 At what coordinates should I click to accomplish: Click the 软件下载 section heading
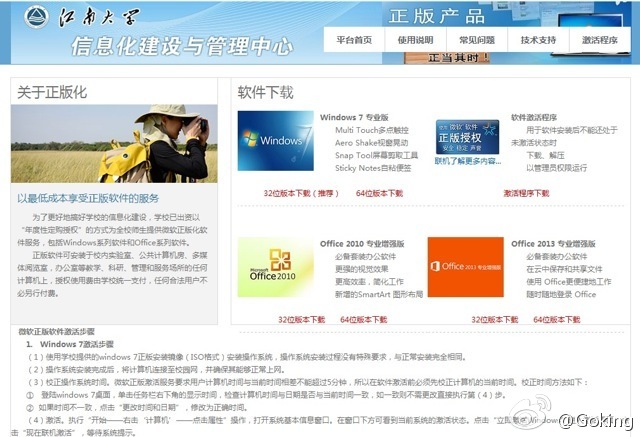point(266,92)
